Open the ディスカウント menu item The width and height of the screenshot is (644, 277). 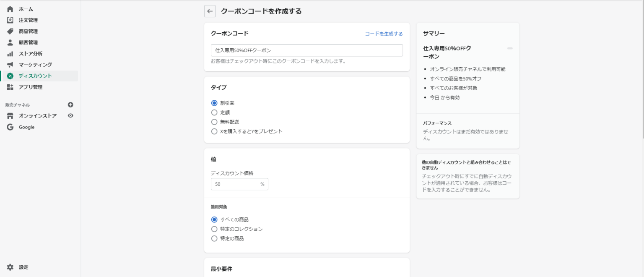coord(35,76)
